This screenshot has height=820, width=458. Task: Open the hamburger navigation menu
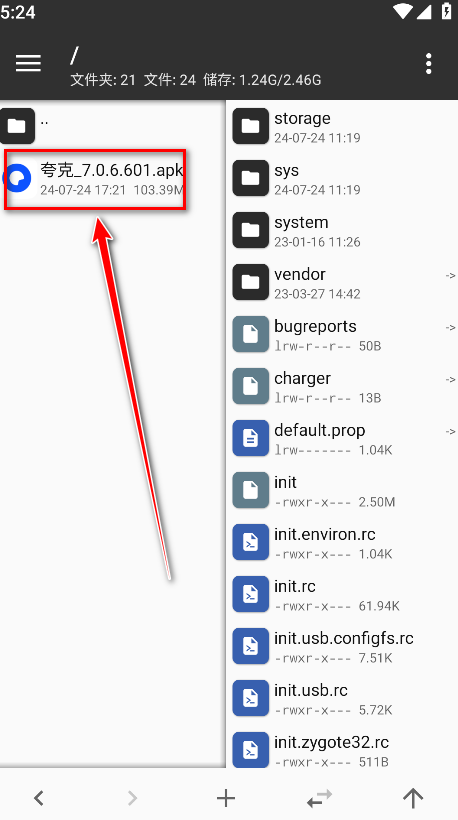coord(28,63)
